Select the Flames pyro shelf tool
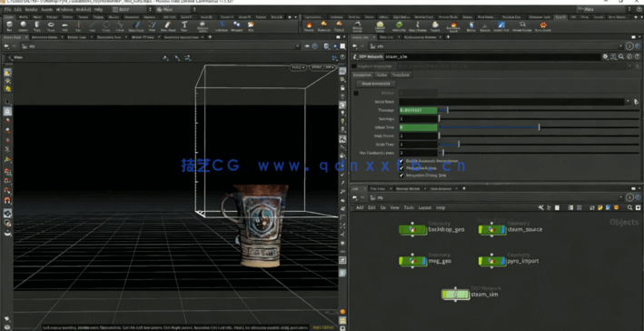Screen dimensions: 644x331 309,25
